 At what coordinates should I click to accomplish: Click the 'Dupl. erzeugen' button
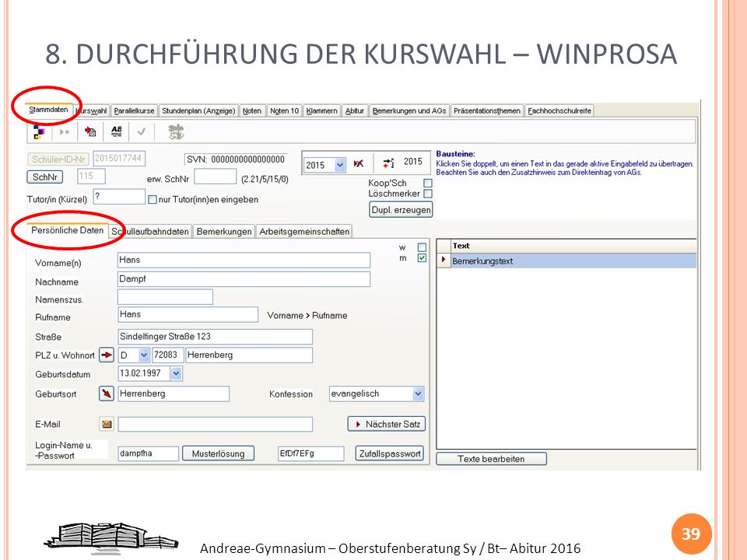coord(402,209)
